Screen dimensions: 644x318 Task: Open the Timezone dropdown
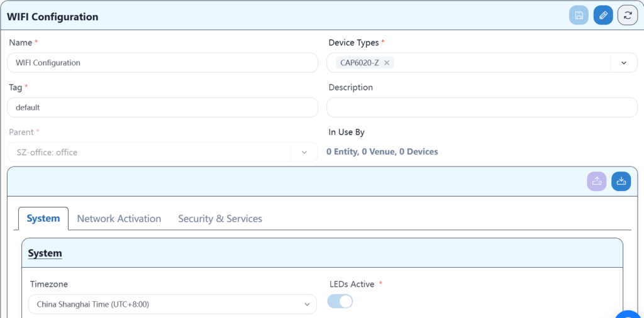(x=172, y=304)
